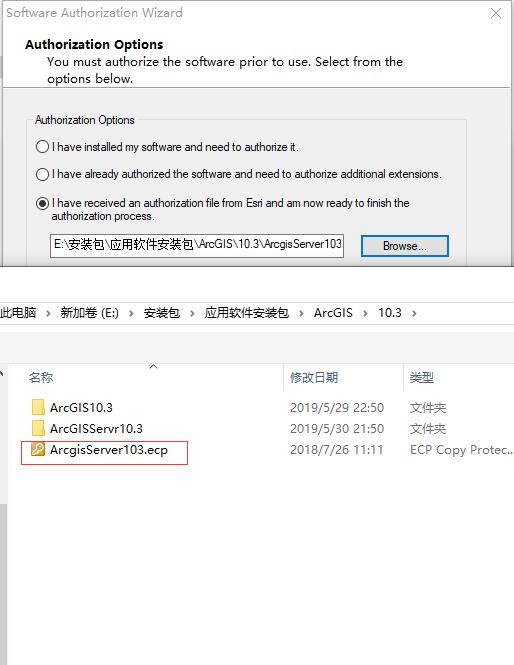Image resolution: width=514 pixels, height=665 pixels.
Task: Click the ArcGIS10.3 folder icon
Action: (x=38, y=407)
